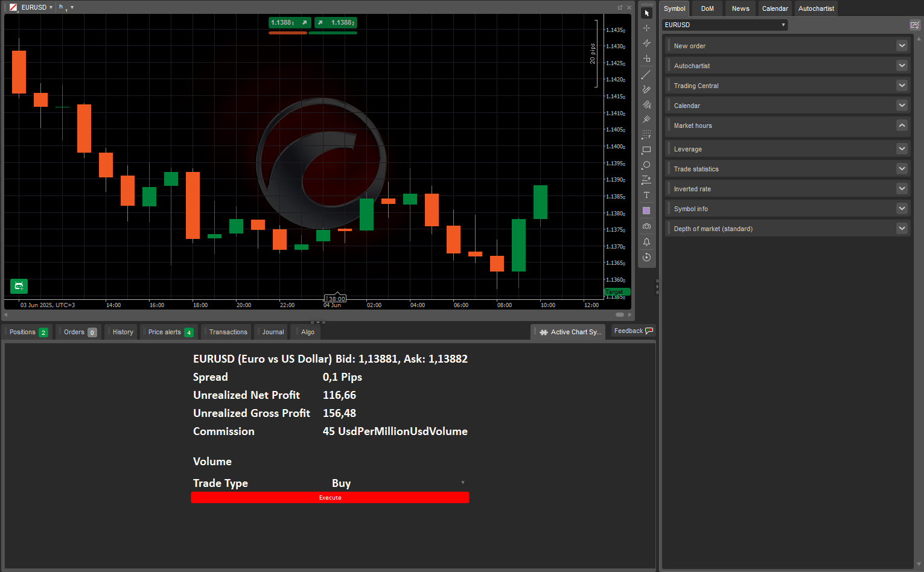Click the chart scroll right arrow
924x572 pixels.
pyautogui.click(x=629, y=314)
